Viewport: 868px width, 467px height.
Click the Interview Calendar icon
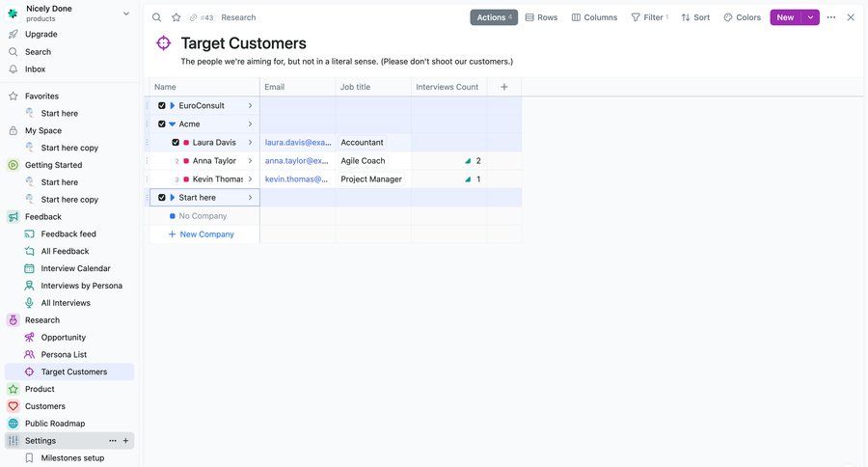(29, 268)
